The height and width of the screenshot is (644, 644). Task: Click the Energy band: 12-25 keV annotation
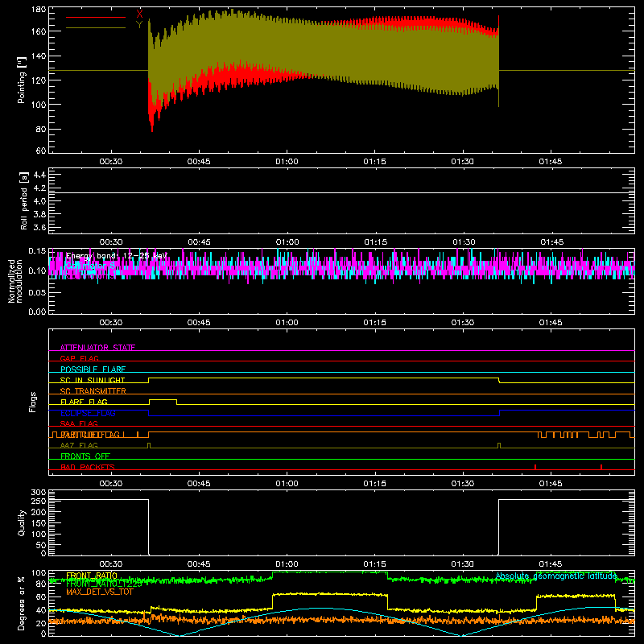click(x=117, y=256)
